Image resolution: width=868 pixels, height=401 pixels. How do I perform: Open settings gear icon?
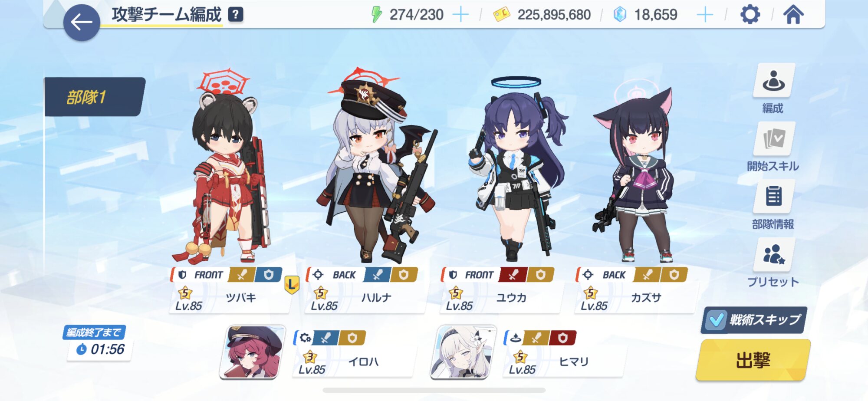[750, 15]
